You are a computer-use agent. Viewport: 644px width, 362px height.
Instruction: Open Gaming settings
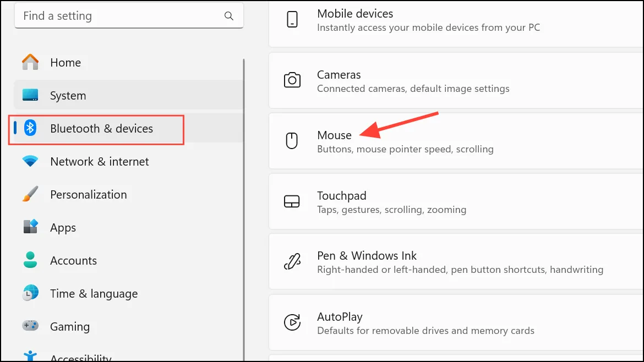tap(129, 327)
